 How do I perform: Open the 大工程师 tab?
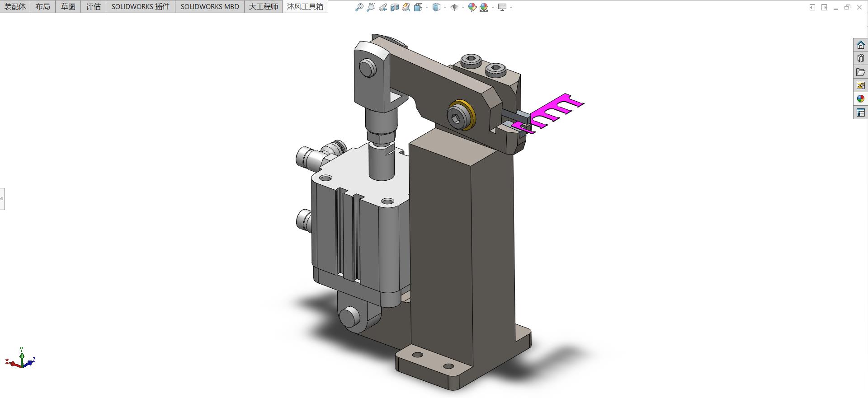click(x=264, y=6)
